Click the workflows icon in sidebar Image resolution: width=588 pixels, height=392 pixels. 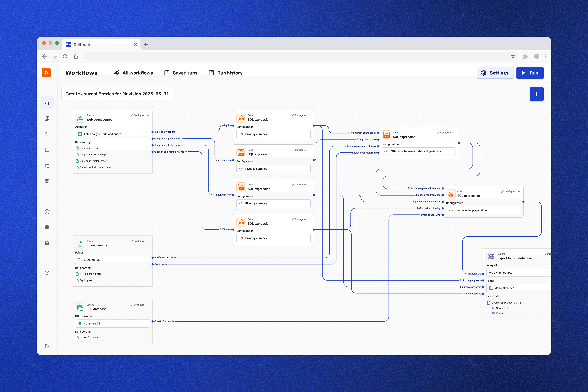47,103
